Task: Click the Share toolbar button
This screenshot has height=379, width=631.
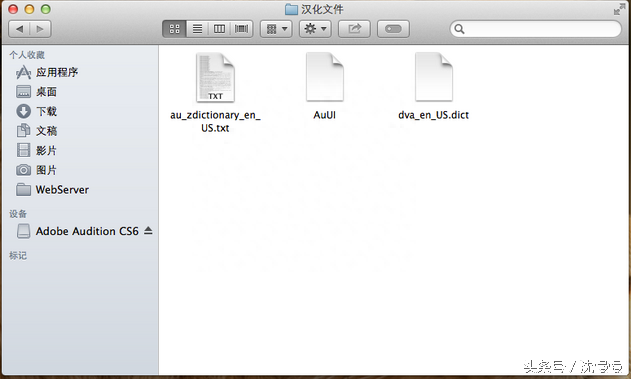Action: (x=354, y=29)
